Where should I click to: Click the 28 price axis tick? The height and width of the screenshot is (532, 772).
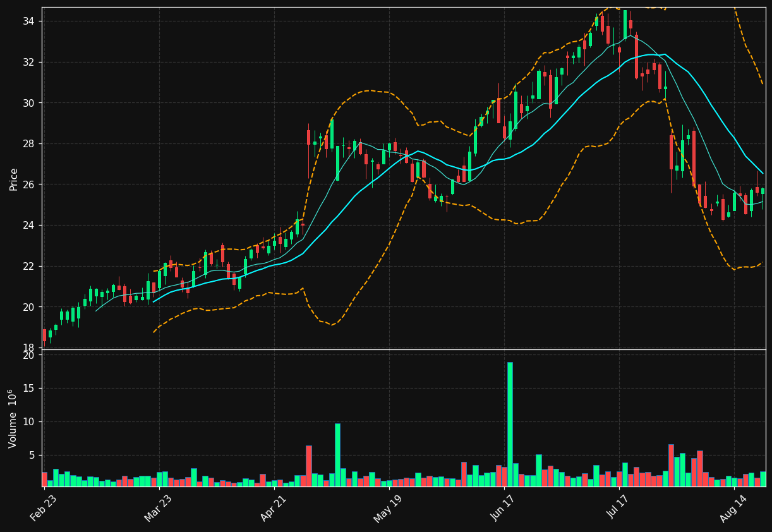30,143
